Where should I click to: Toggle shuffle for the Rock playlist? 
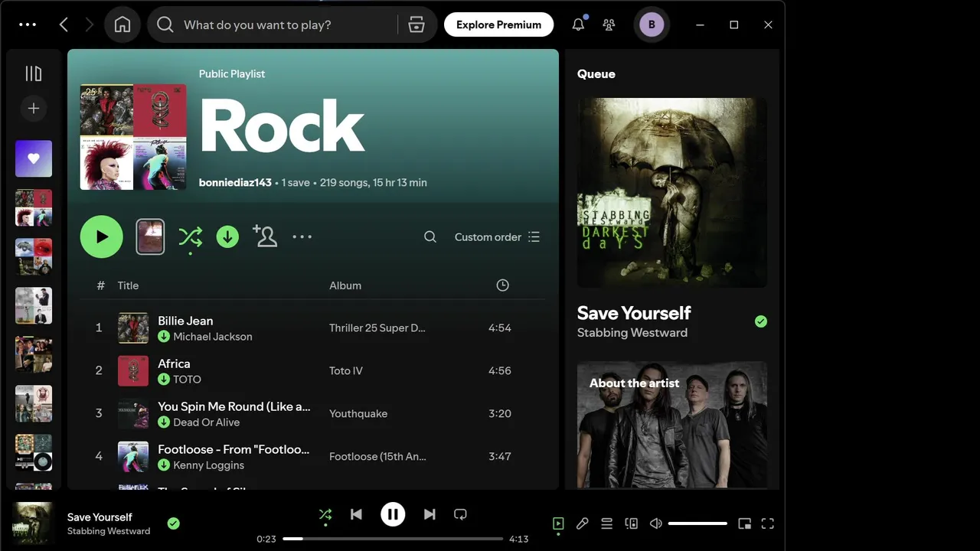(190, 237)
